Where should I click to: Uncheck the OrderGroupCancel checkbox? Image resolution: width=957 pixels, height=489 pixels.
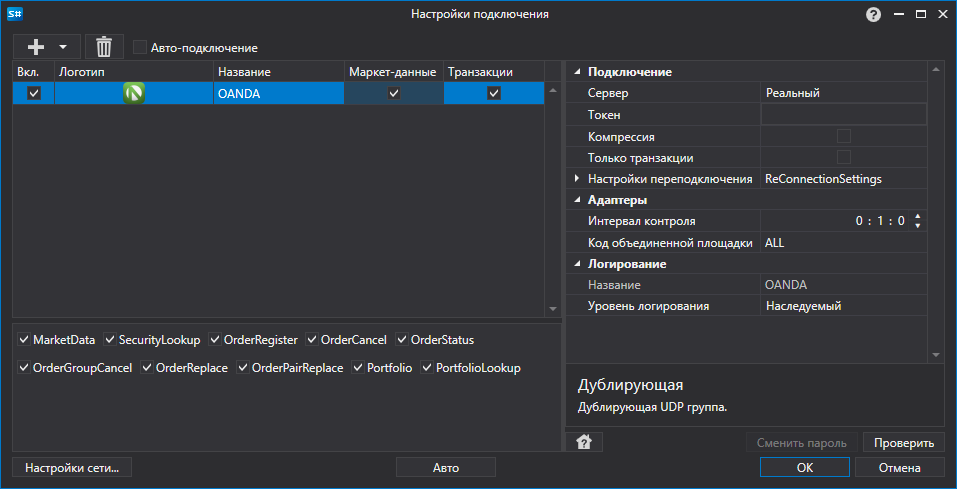pyautogui.click(x=24, y=368)
